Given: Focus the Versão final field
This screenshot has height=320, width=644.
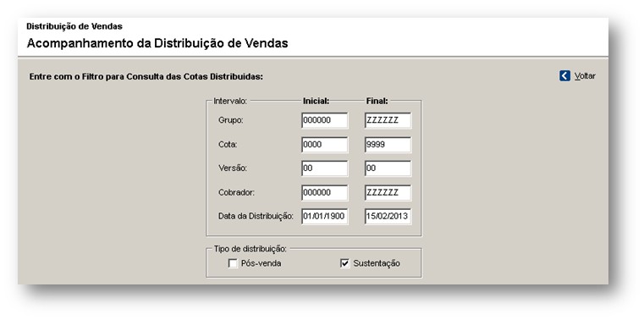Looking at the screenshot, I should point(388,168).
